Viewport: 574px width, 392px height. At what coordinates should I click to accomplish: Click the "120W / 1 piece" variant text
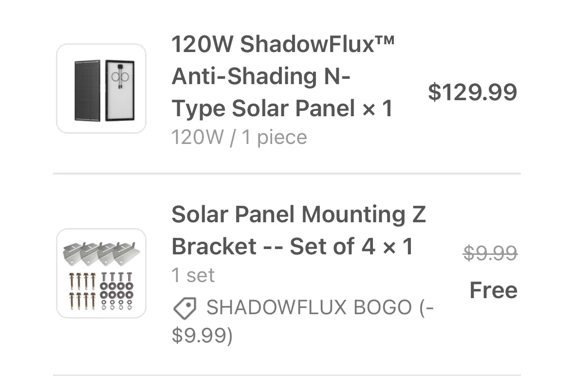click(x=239, y=138)
